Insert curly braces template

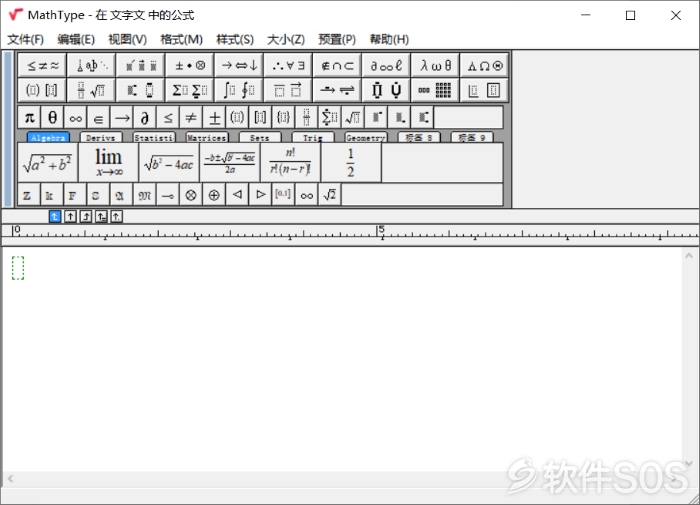point(283,117)
